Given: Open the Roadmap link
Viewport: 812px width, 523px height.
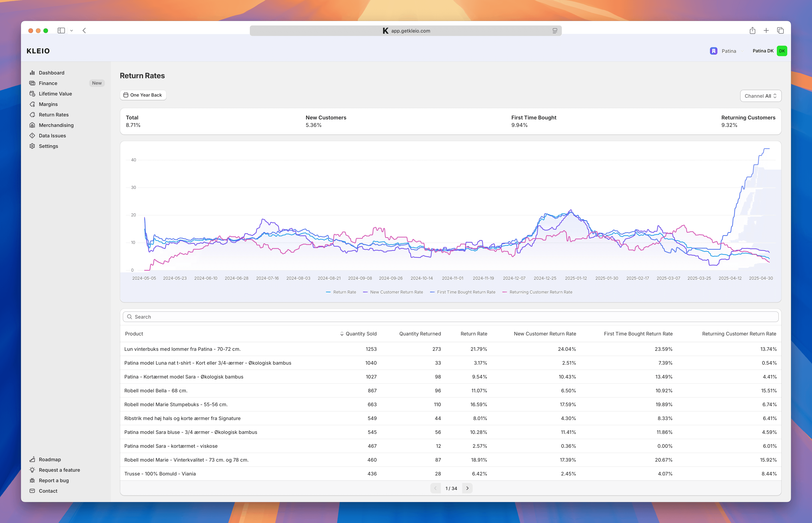Looking at the screenshot, I should (50, 460).
